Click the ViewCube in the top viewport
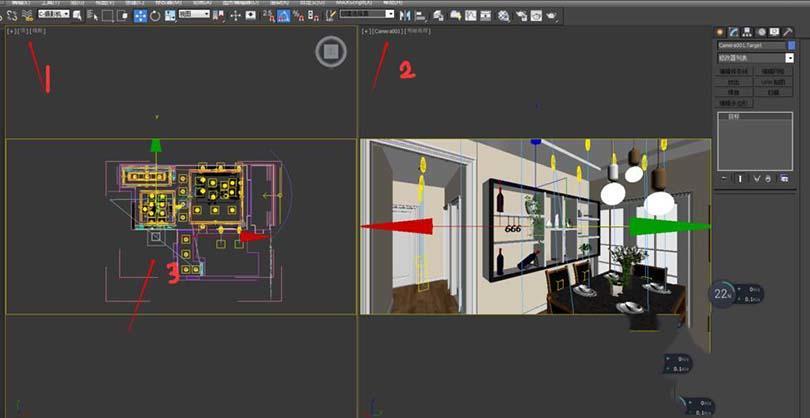The image size is (810, 418). (331, 51)
